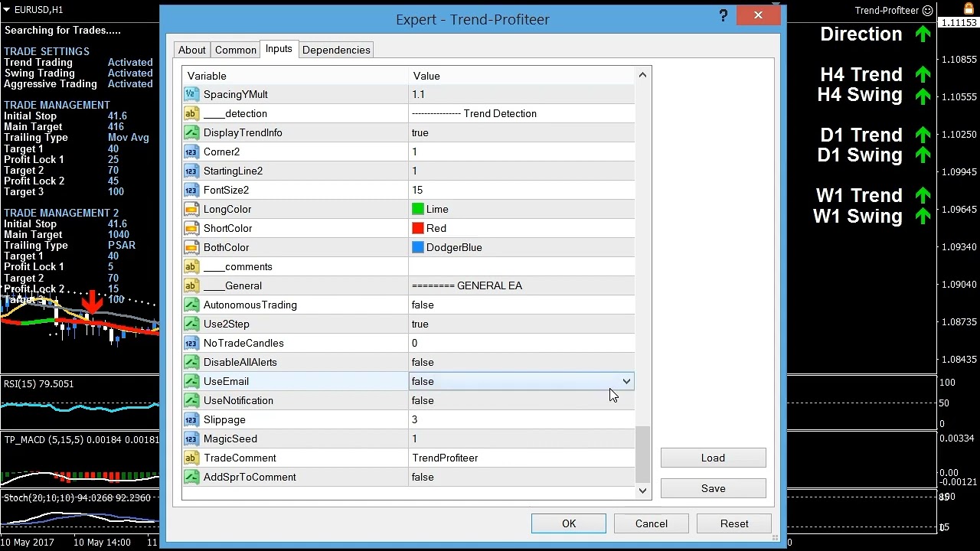Click the BothColor color type icon

[x=191, y=247]
